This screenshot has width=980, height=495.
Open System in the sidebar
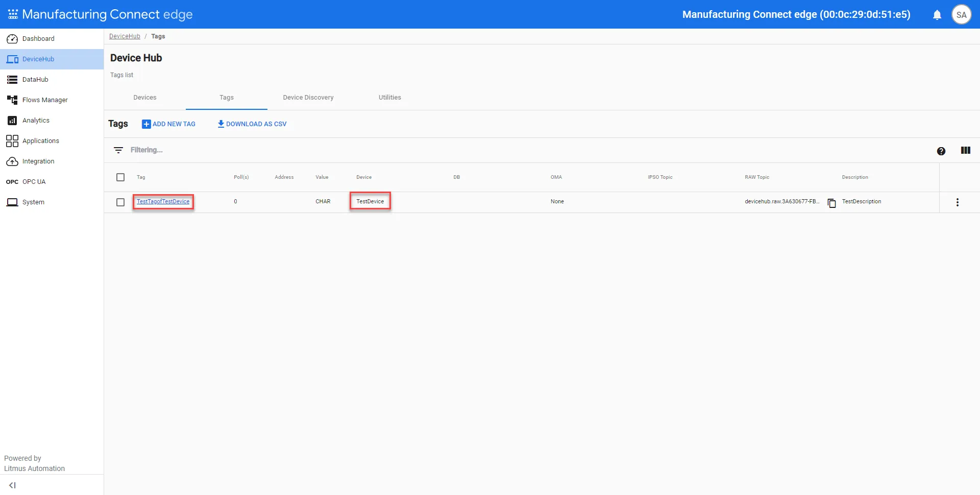tap(52, 202)
